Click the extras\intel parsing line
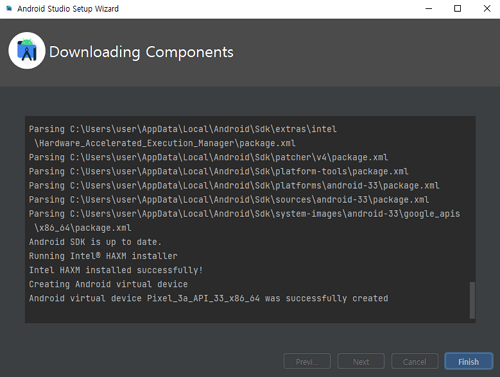This screenshot has height=377, width=500. tap(182, 129)
